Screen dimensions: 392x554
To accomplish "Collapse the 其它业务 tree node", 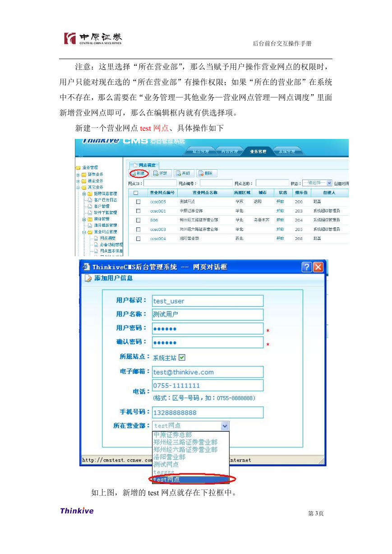I will pyautogui.click(x=78, y=187).
